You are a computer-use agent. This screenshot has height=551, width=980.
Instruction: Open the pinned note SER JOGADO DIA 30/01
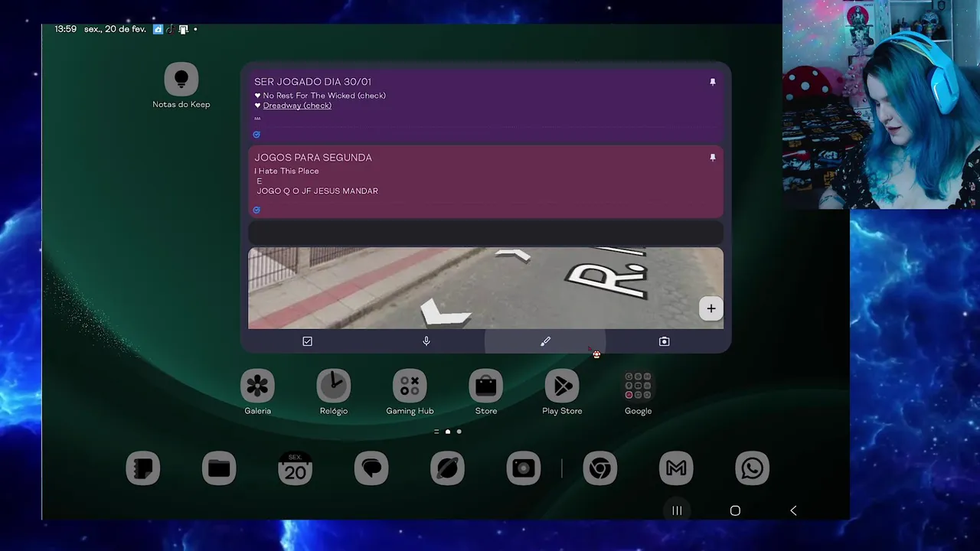[x=485, y=106]
